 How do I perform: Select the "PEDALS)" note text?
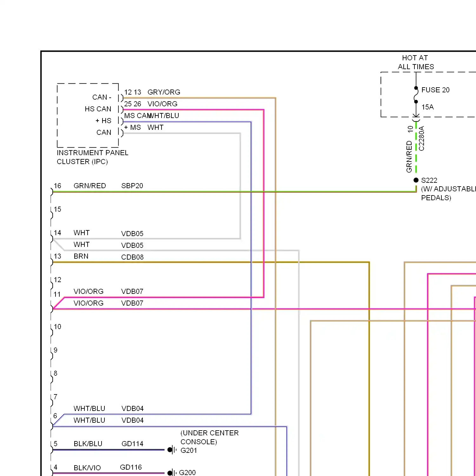click(x=436, y=198)
